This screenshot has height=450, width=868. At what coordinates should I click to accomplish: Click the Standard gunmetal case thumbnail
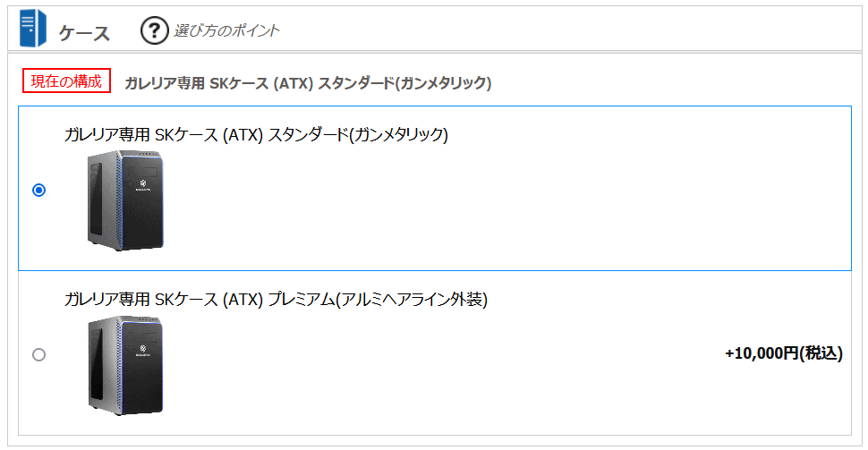[x=125, y=200]
